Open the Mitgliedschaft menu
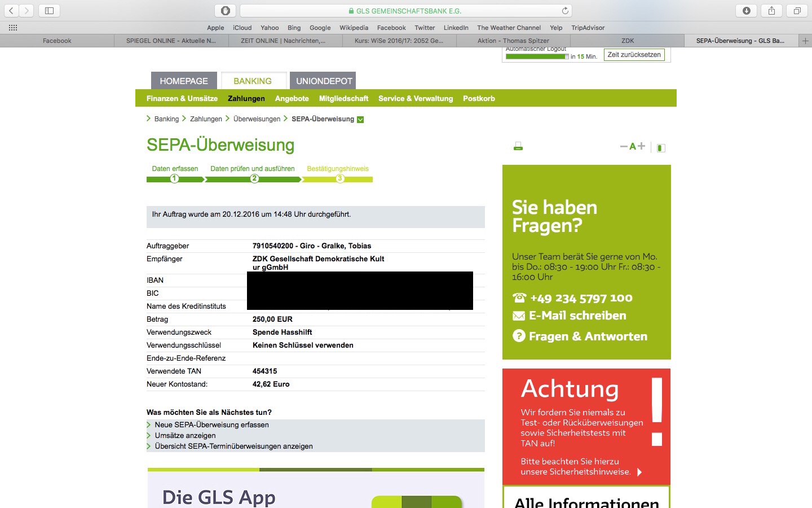Screen dimensions: 812x508 343,98
